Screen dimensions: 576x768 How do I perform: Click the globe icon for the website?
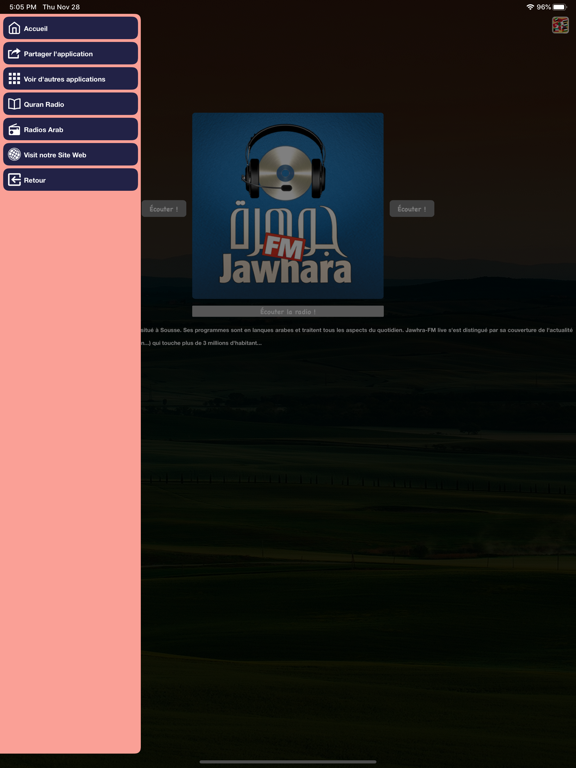pos(14,154)
